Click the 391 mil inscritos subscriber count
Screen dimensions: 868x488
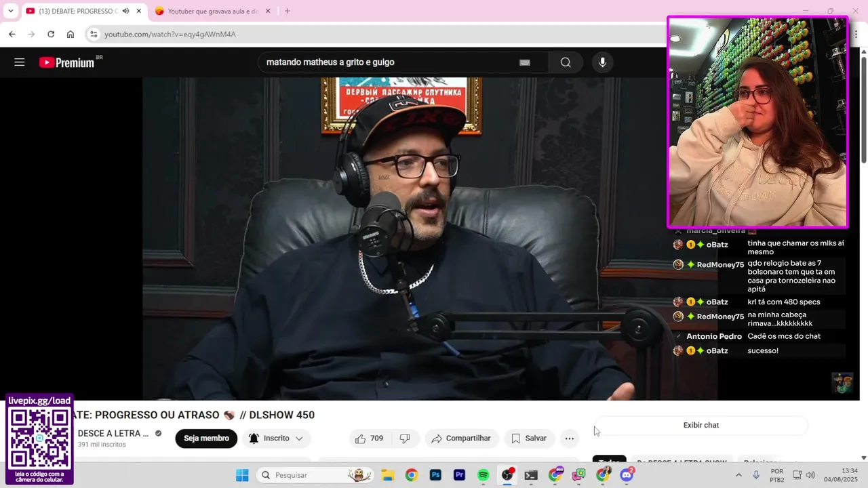(x=102, y=445)
